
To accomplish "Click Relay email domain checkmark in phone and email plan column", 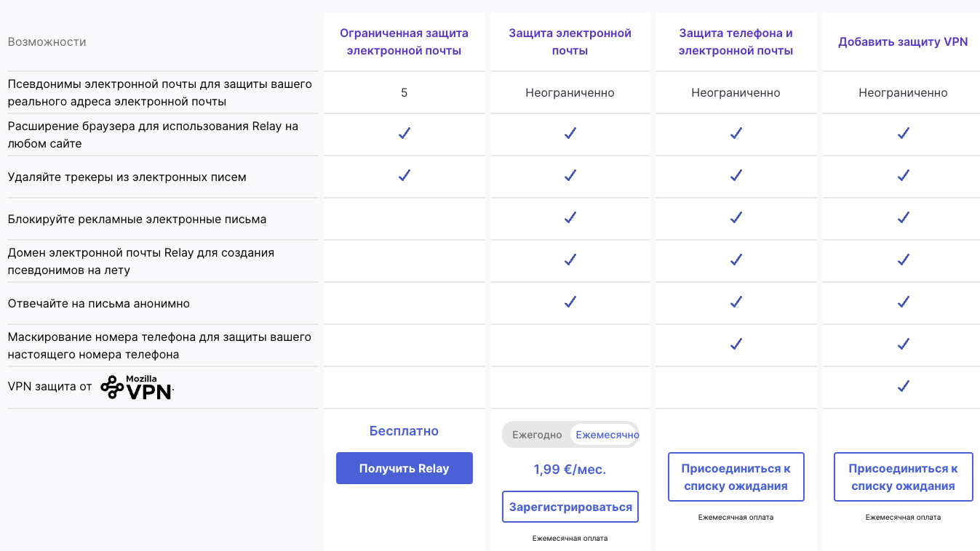I will (x=736, y=260).
